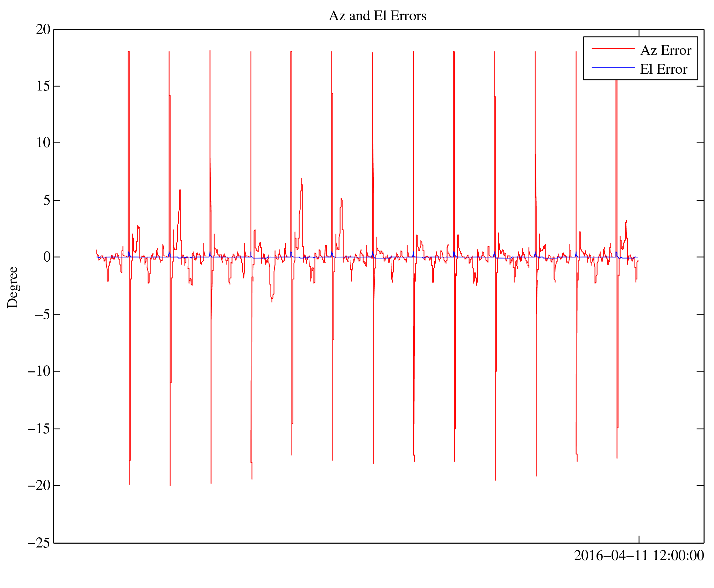Select the 'Az Error' legend text
The image size is (714, 588).
[x=665, y=51]
